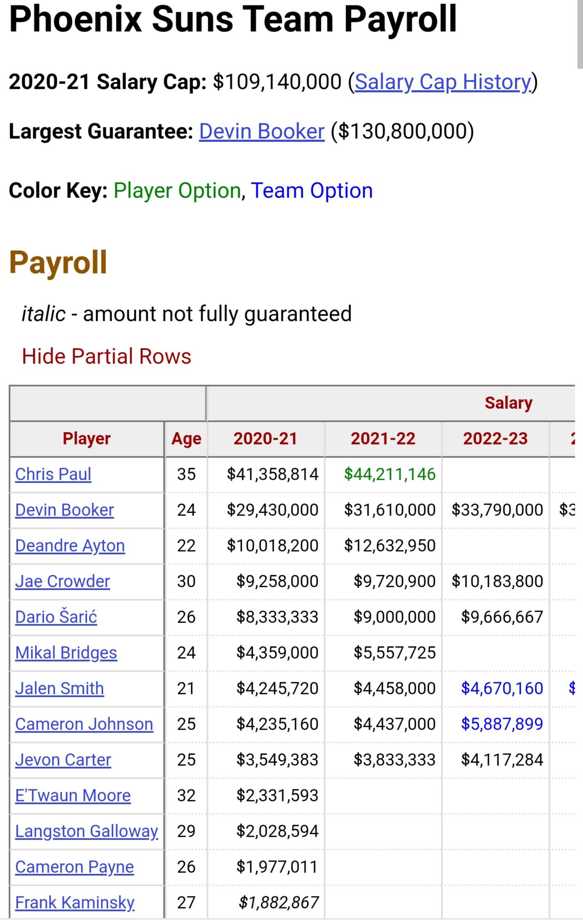Sort by 2022-23 salary column

pyautogui.click(x=495, y=439)
